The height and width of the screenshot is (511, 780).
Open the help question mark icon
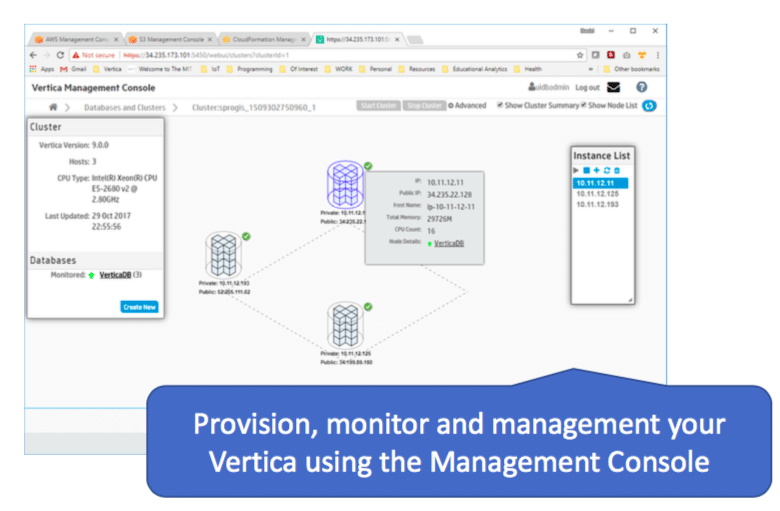642,87
